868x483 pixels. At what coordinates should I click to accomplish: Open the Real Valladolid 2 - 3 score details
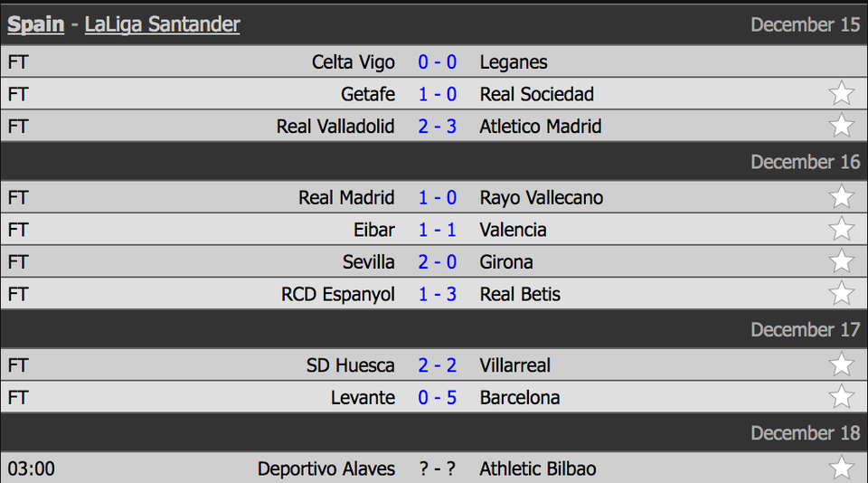coord(438,127)
